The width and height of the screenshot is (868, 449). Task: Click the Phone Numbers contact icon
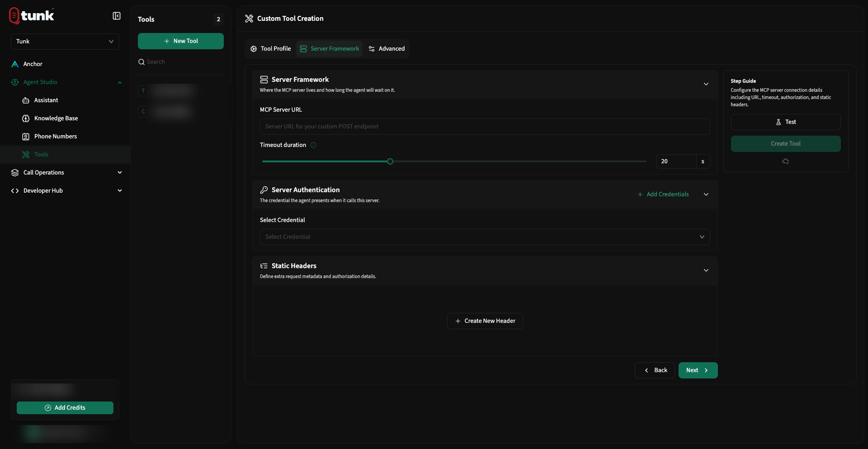[x=26, y=137]
